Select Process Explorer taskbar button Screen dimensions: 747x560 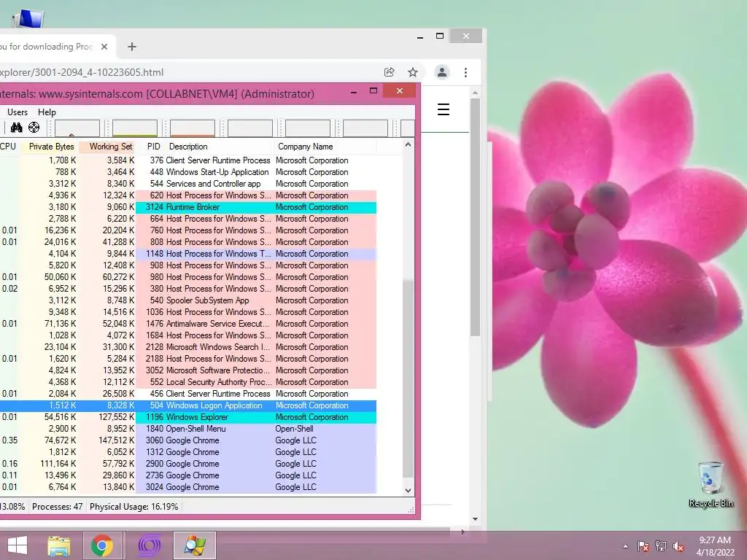click(x=195, y=545)
